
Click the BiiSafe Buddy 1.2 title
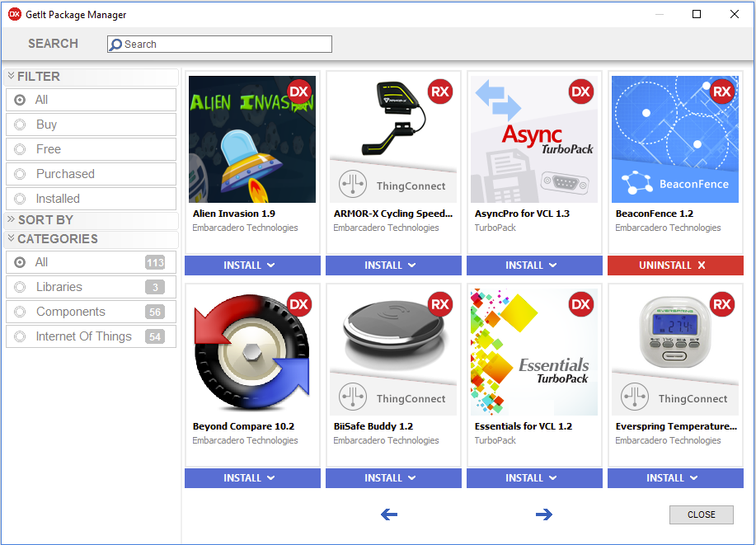click(x=373, y=426)
